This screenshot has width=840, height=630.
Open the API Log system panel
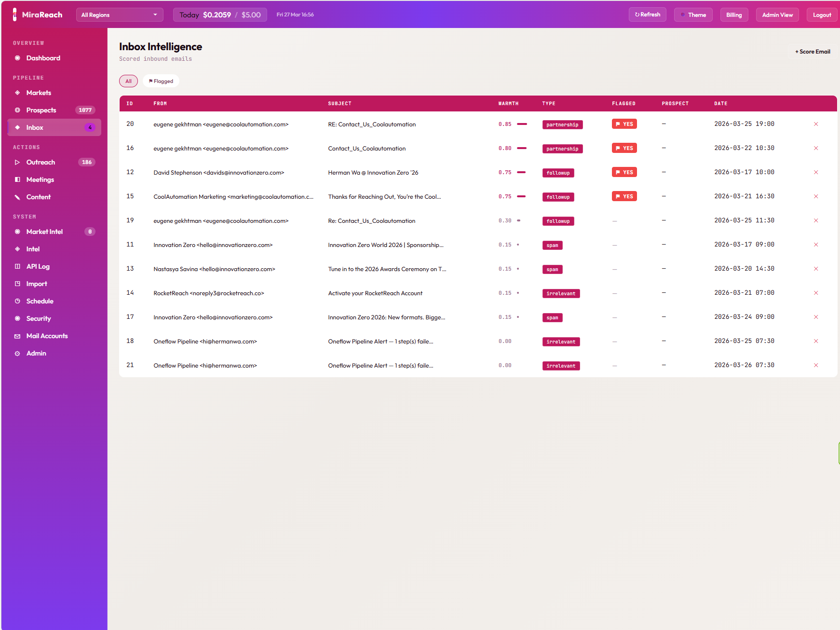point(38,266)
